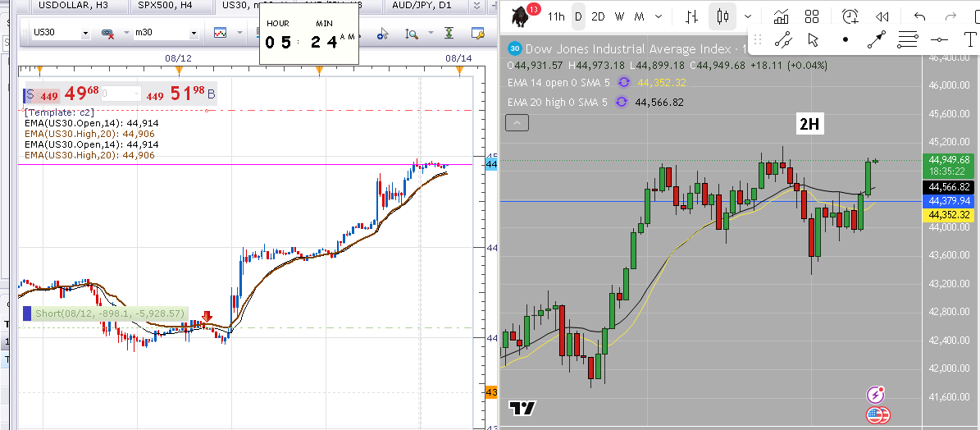Image resolution: width=980 pixels, height=430 pixels.
Task: Select the bars chart style icon
Action: tap(691, 16)
